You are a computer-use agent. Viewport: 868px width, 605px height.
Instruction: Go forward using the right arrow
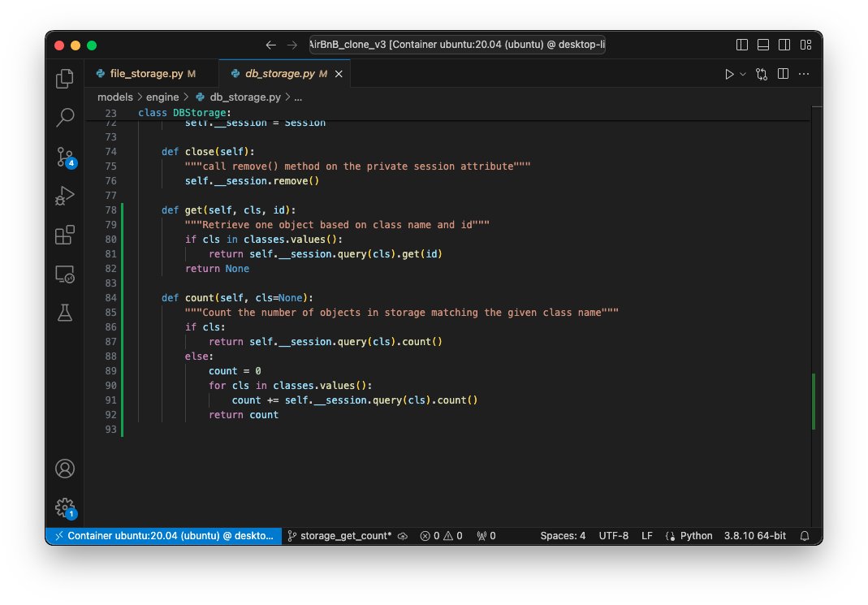292,45
